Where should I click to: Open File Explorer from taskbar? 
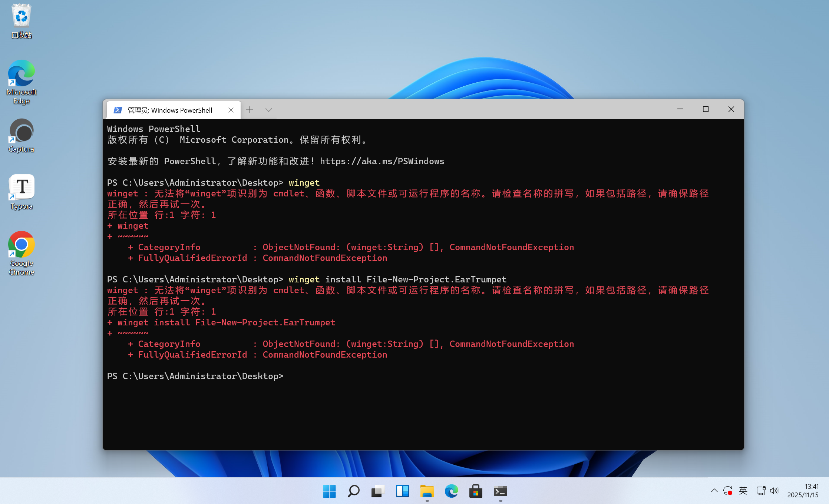click(x=427, y=491)
